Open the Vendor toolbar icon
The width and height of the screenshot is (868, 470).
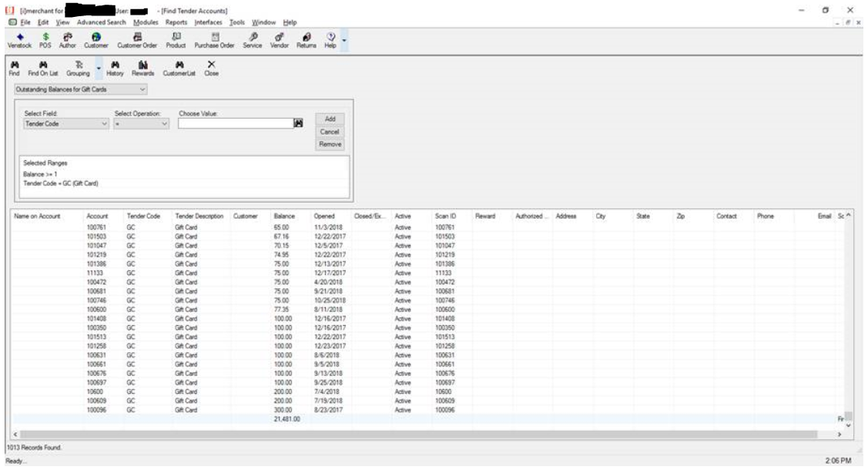coord(279,40)
